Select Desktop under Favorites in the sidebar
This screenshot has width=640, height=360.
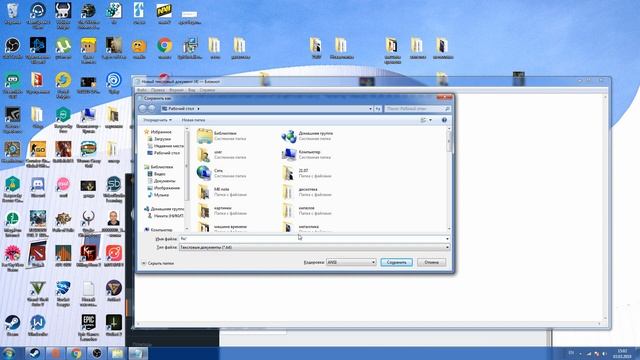pyautogui.click(x=164, y=153)
